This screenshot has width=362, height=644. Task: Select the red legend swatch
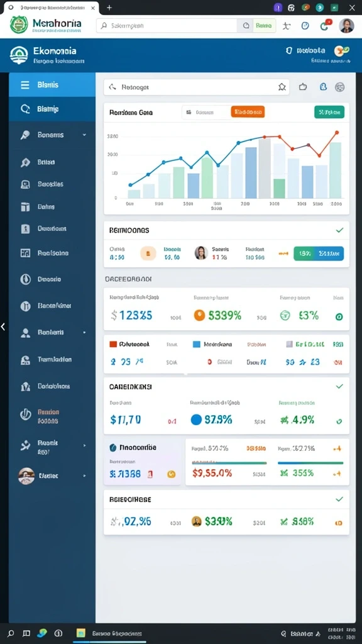(113, 344)
